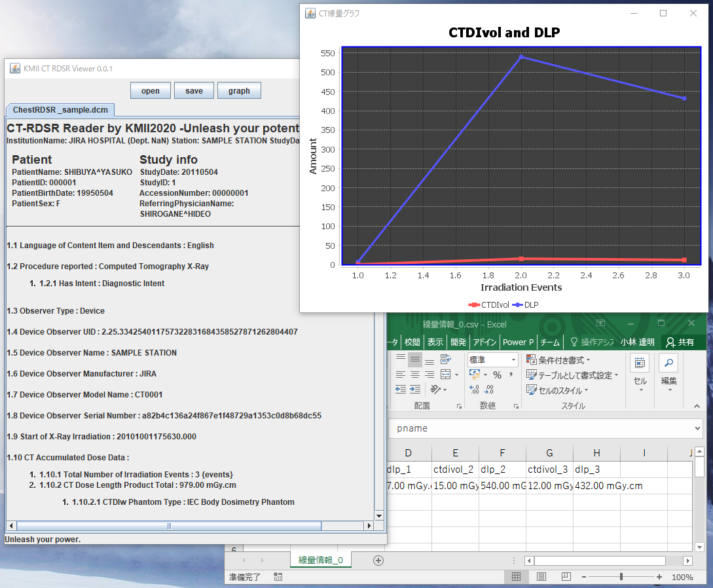Select cell containing 432.00 mGy.cm
713x588 pixels.
[x=596, y=486]
